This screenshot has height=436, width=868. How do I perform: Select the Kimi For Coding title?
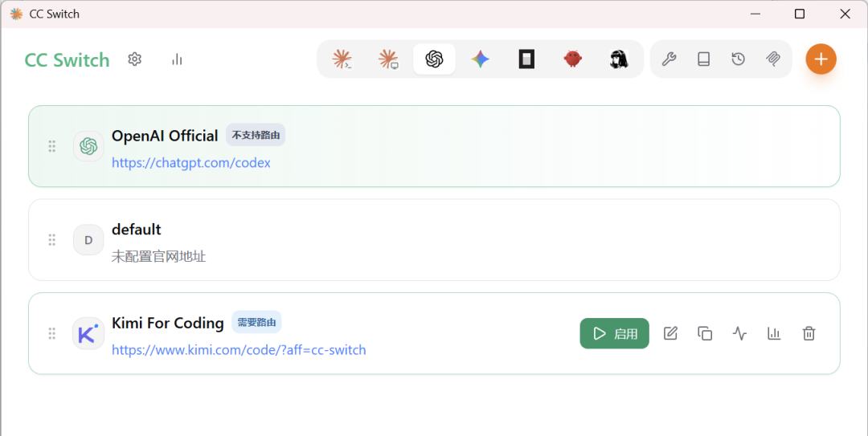(168, 323)
